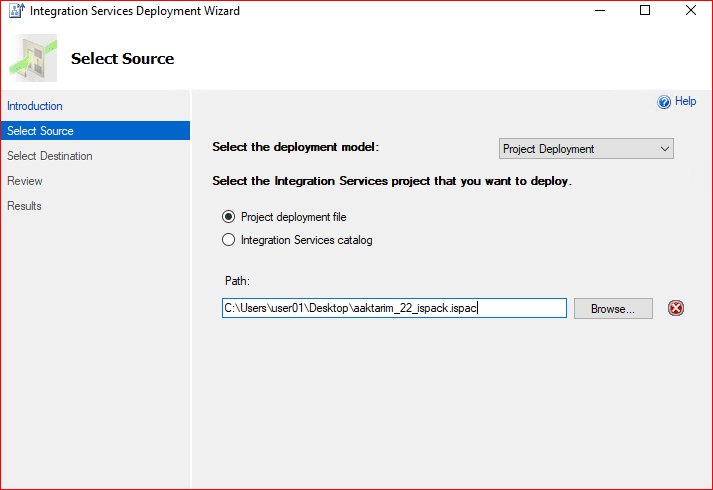Click the blue Help question mark icon
The height and width of the screenshot is (490, 713).
pos(664,102)
